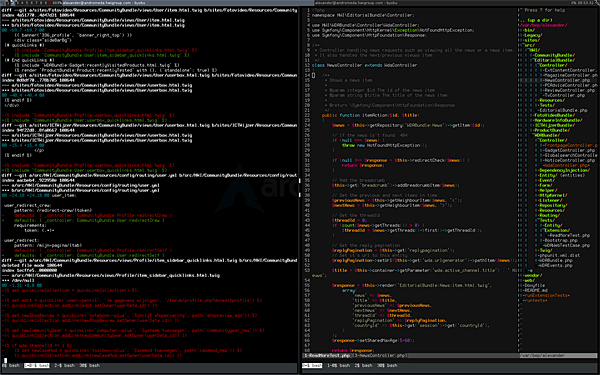Open WdaController.php in the tree
Screen dimensions: 600x375
(567, 165)
